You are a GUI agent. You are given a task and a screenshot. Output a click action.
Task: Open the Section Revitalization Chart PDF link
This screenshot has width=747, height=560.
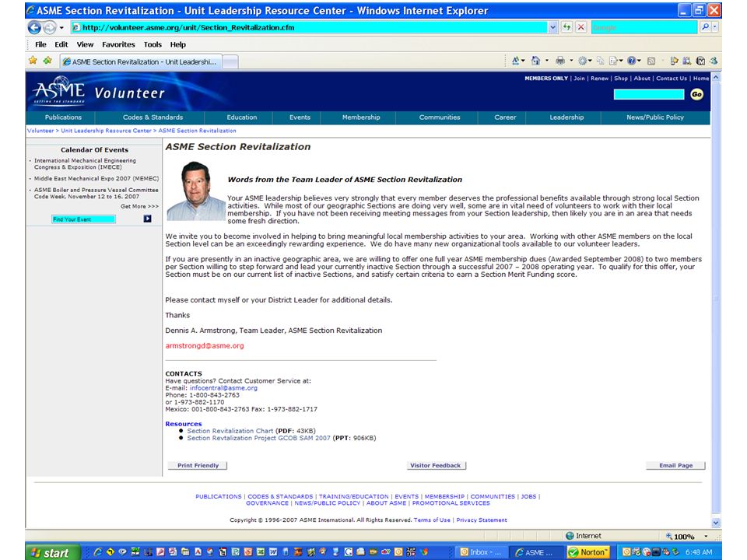[x=230, y=431]
